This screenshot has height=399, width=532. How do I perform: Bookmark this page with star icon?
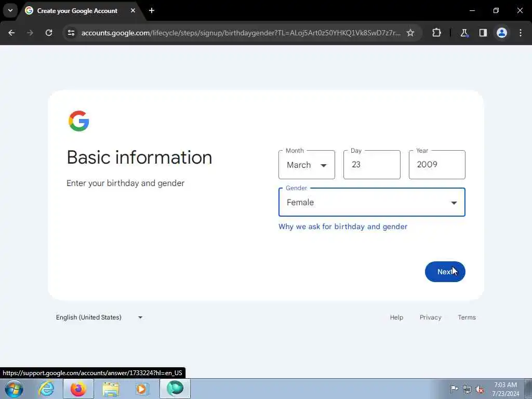410,33
